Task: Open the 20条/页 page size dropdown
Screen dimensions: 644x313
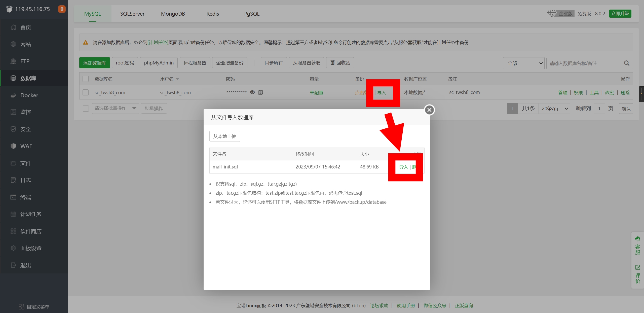Action: pos(554,109)
